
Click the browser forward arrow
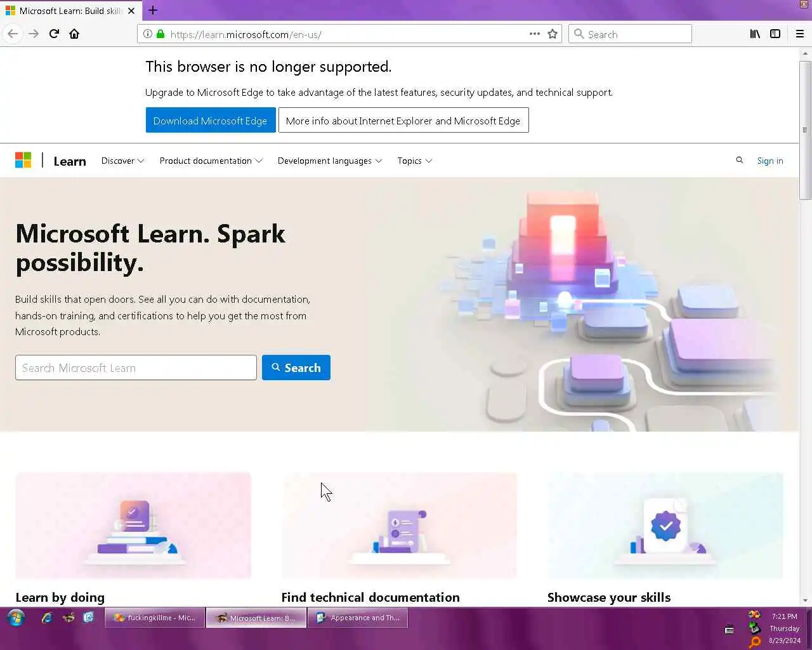[34, 34]
